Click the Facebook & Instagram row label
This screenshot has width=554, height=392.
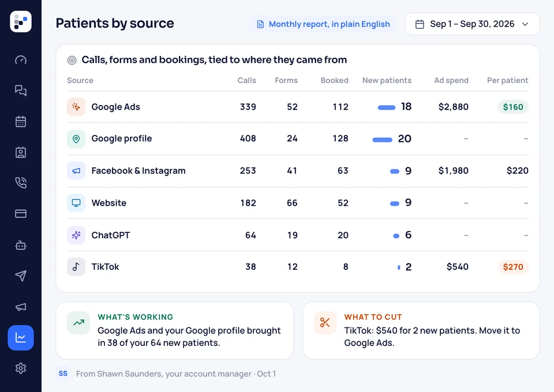click(138, 171)
